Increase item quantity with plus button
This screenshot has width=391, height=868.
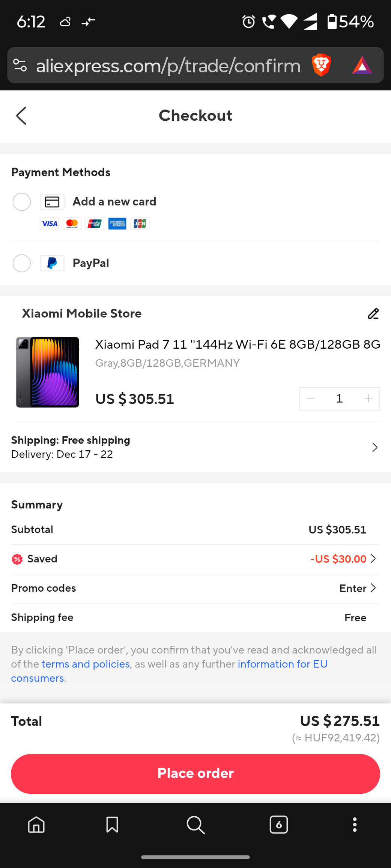point(368,399)
